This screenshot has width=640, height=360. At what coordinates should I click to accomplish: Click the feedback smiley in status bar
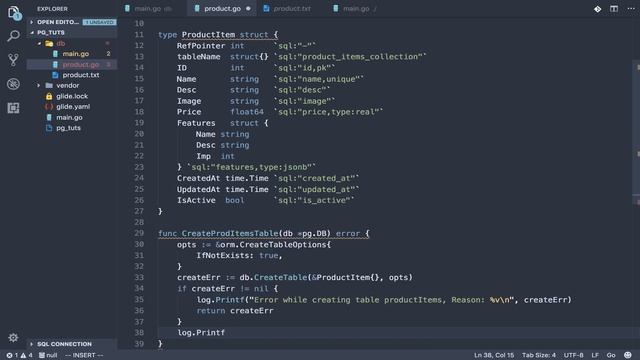[x=628, y=355]
